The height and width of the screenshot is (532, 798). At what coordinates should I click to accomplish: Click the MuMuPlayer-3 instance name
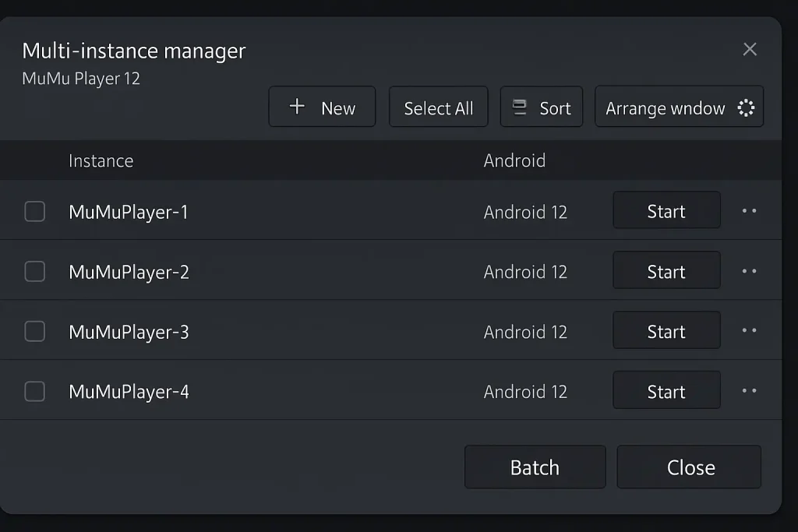click(x=129, y=332)
